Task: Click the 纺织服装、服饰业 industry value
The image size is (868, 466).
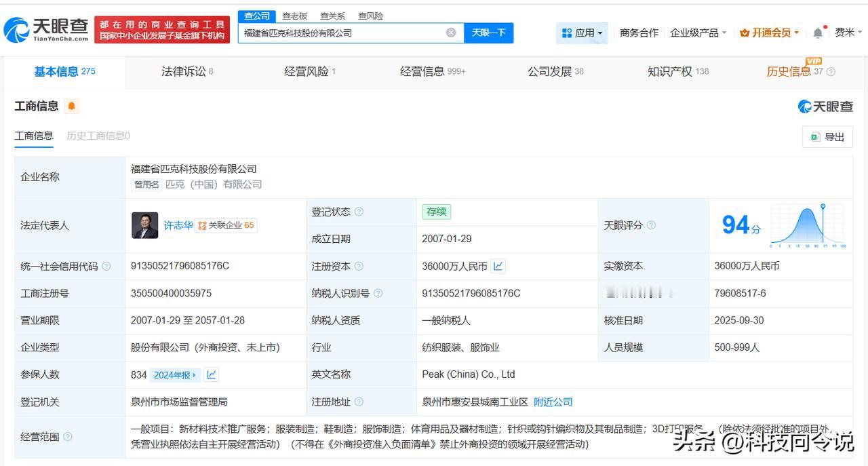Action: point(460,347)
